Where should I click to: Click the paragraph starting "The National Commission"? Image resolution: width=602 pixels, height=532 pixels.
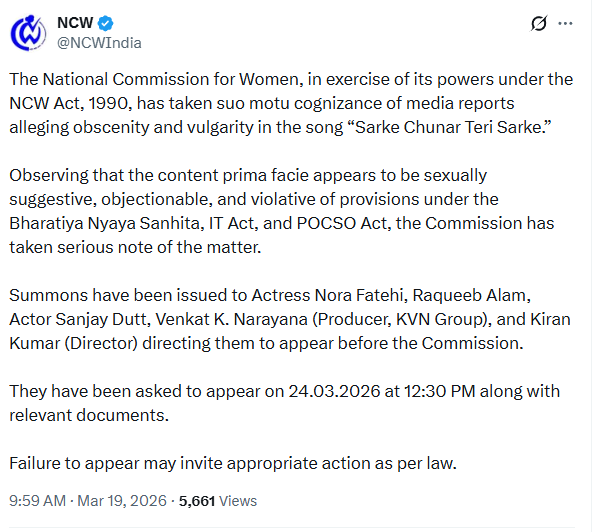pos(290,103)
